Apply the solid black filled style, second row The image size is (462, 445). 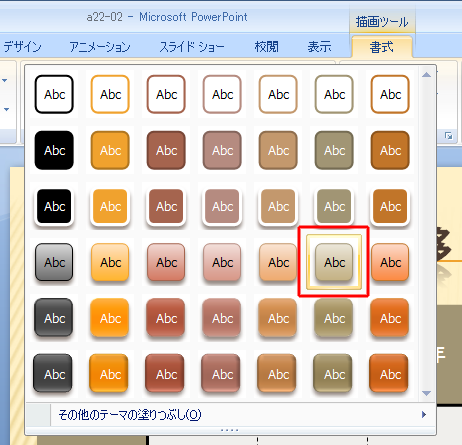54,150
